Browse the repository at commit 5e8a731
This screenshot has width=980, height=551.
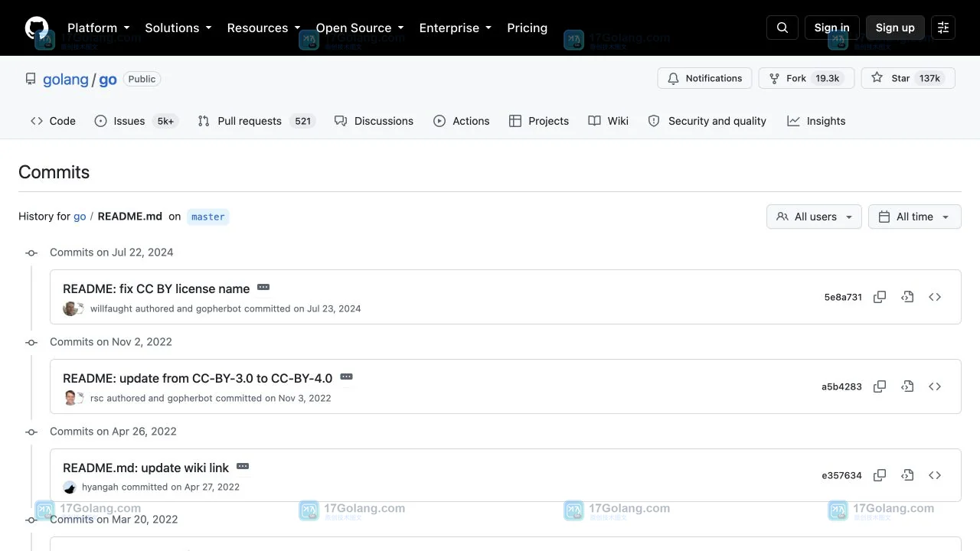coord(935,297)
